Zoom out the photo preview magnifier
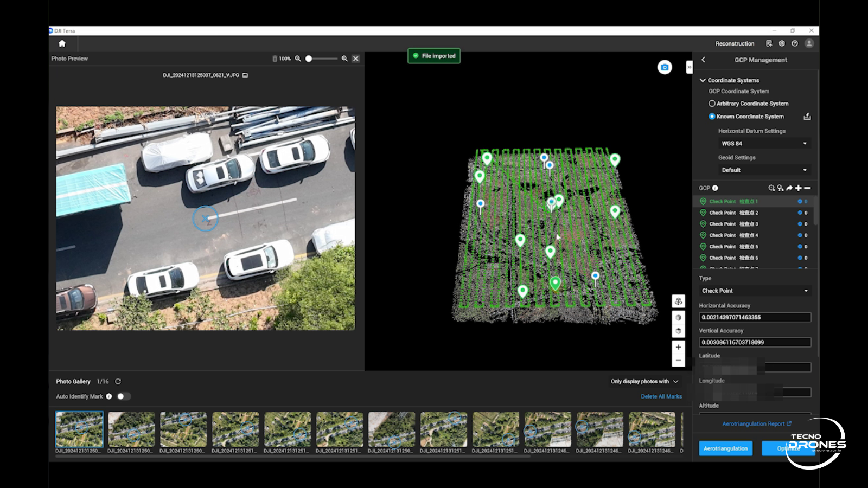868x488 pixels. tap(298, 59)
